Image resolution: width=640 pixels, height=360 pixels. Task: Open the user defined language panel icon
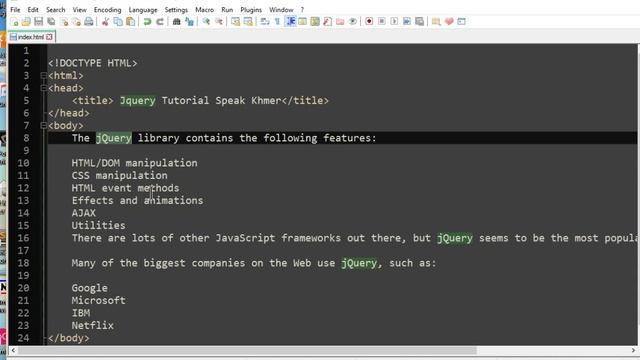302,22
